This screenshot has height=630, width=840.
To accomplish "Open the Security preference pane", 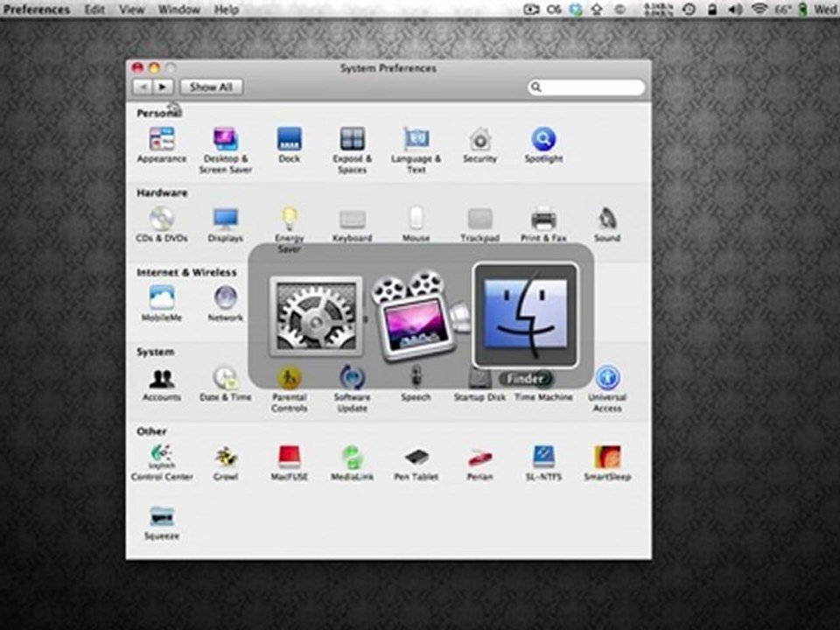I will (x=480, y=144).
